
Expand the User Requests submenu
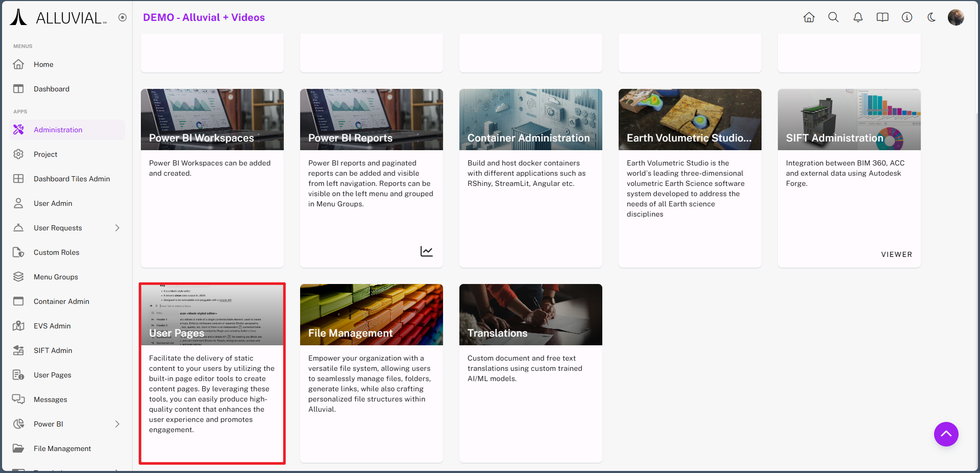point(117,228)
